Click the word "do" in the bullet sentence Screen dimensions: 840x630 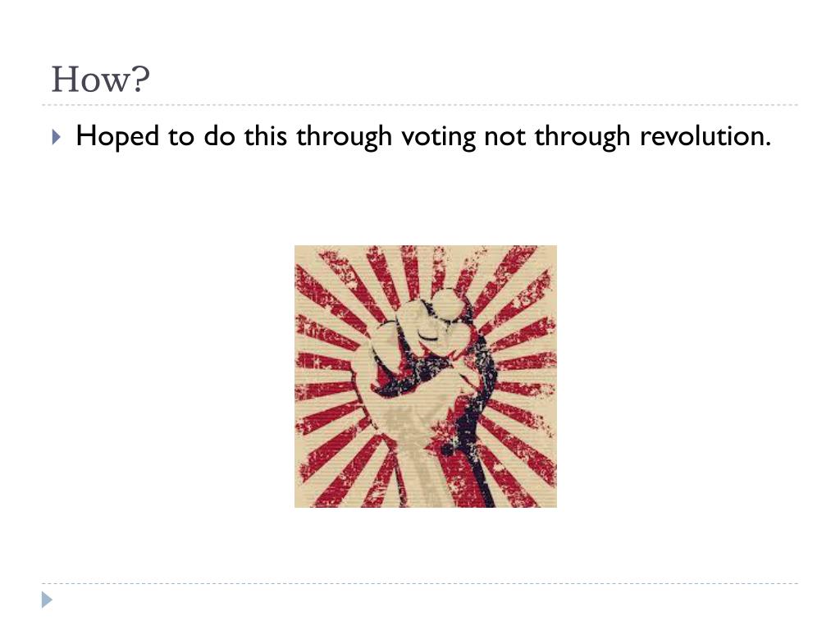click(x=219, y=135)
